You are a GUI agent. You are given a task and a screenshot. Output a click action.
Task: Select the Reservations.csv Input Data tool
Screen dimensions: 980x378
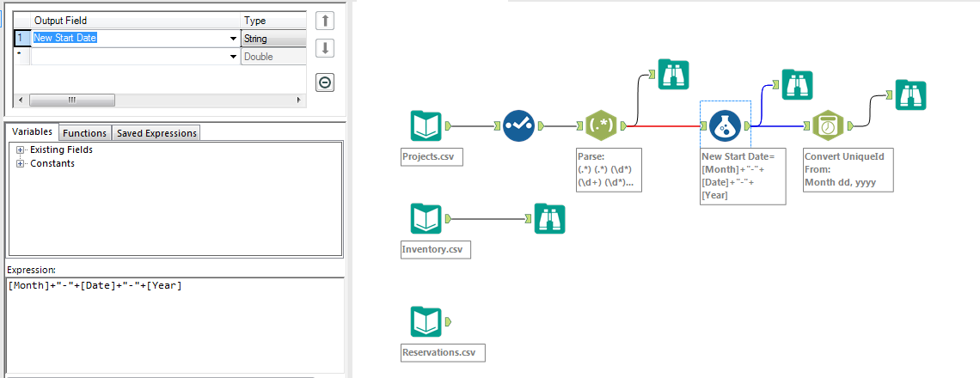[x=426, y=322]
